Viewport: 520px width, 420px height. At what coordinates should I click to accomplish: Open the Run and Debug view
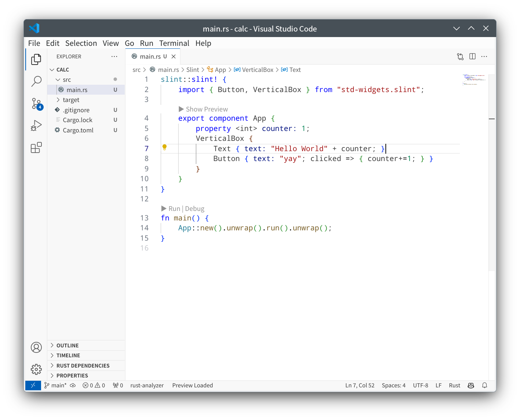pyautogui.click(x=36, y=126)
